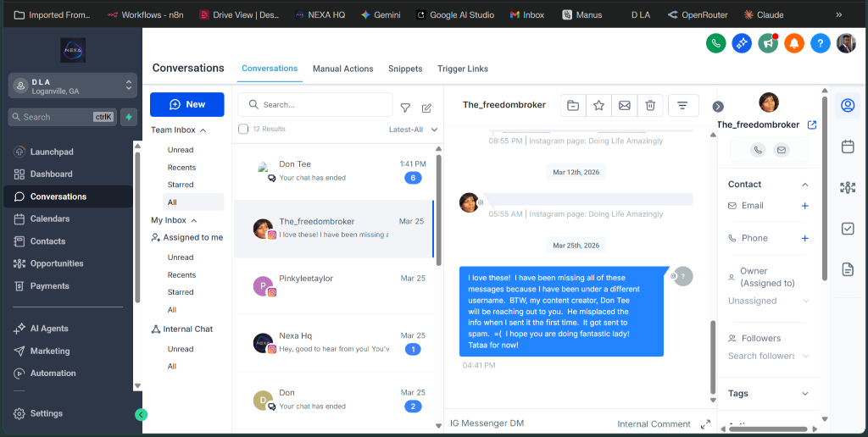Star the The_freedombroker conversation
Viewport: 868px width, 437px height.
click(598, 105)
